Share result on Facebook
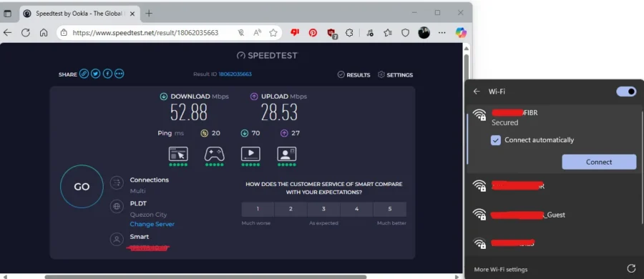This screenshot has width=644, height=279. (107, 74)
